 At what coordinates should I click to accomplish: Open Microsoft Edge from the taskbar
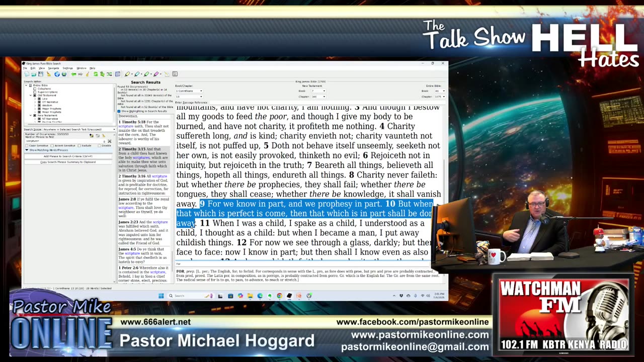click(x=260, y=296)
